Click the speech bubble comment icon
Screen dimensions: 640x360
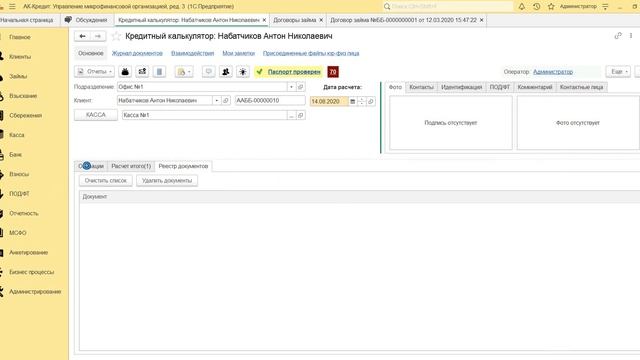click(x=209, y=72)
